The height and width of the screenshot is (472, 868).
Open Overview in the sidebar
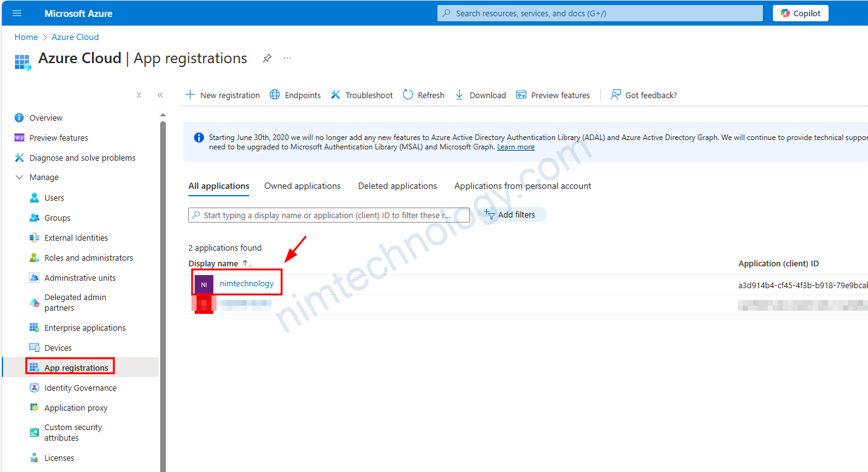pos(46,118)
